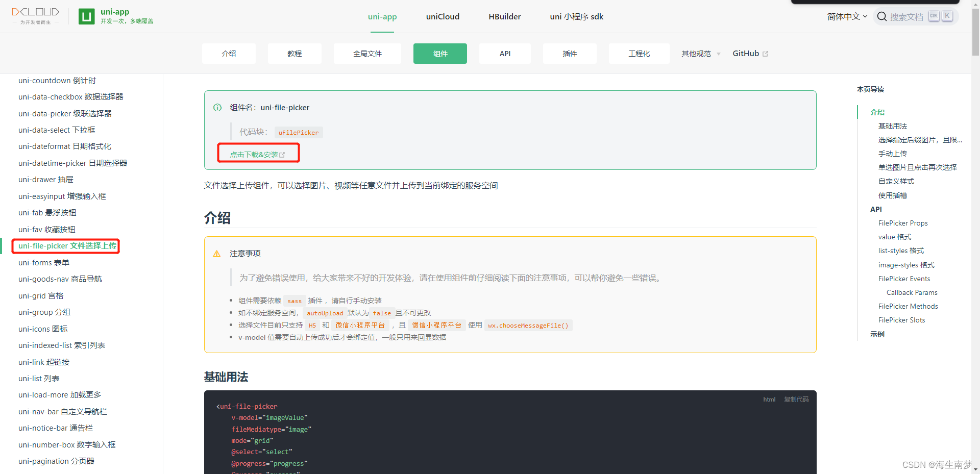Image resolution: width=980 pixels, height=474 pixels.
Task: Open uni-easyinput 增强输入框 in sidebar
Action: (x=62, y=196)
